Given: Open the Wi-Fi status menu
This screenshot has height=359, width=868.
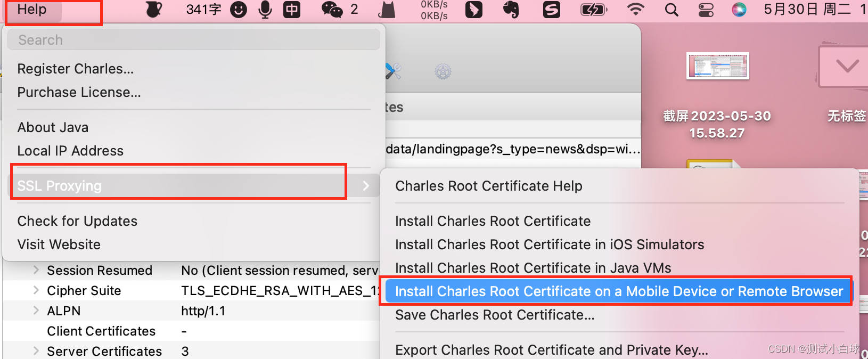Looking at the screenshot, I should pyautogui.click(x=635, y=10).
